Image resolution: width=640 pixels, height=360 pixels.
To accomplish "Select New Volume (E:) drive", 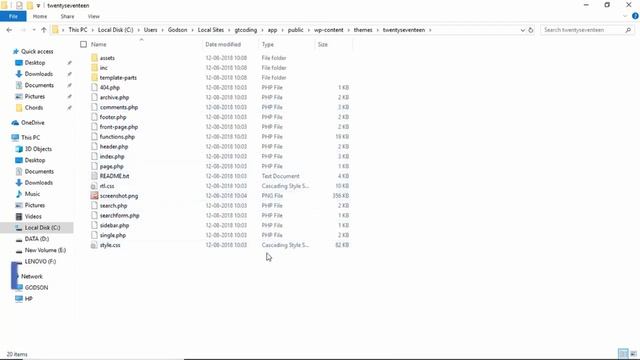I will pos(45,250).
